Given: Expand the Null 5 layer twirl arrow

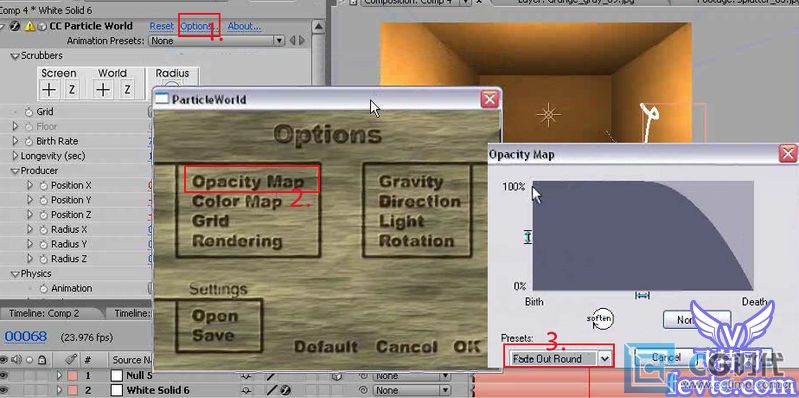Looking at the screenshot, I should tap(59, 376).
